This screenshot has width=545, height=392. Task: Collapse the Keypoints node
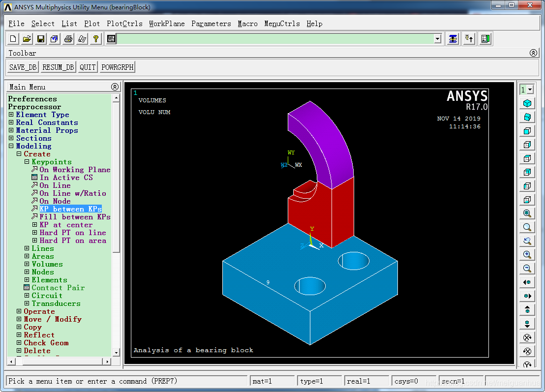pyautogui.click(x=27, y=162)
